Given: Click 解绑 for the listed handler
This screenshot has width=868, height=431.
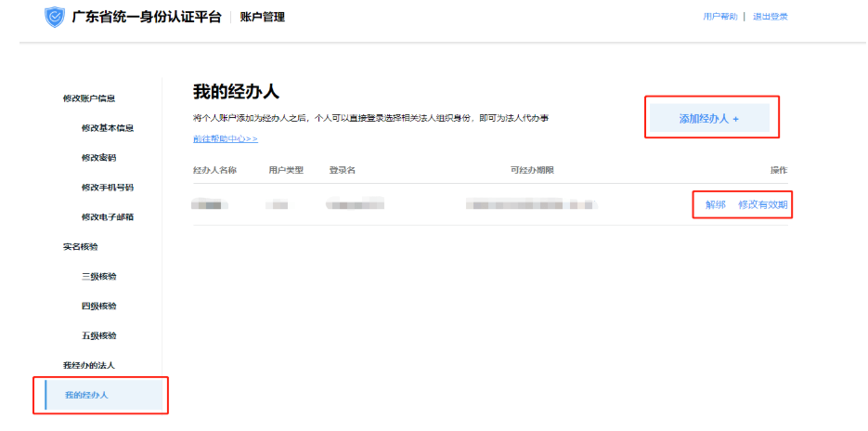Looking at the screenshot, I should (x=715, y=204).
